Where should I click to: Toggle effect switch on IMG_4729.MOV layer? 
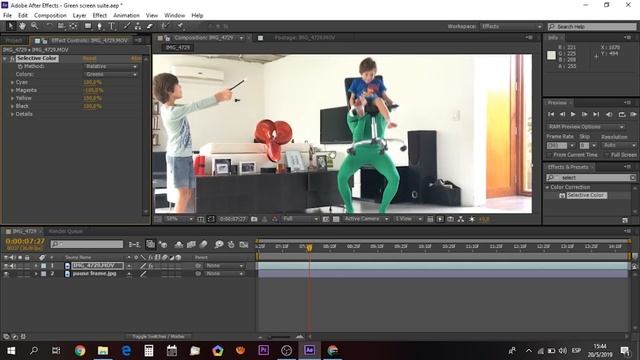tap(151, 266)
